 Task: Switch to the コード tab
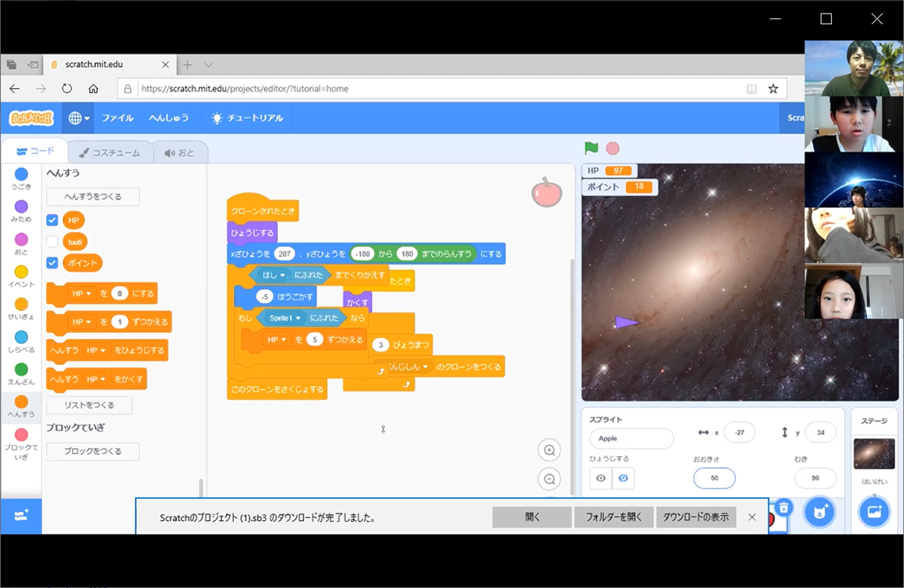pyautogui.click(x=35, y=152)
